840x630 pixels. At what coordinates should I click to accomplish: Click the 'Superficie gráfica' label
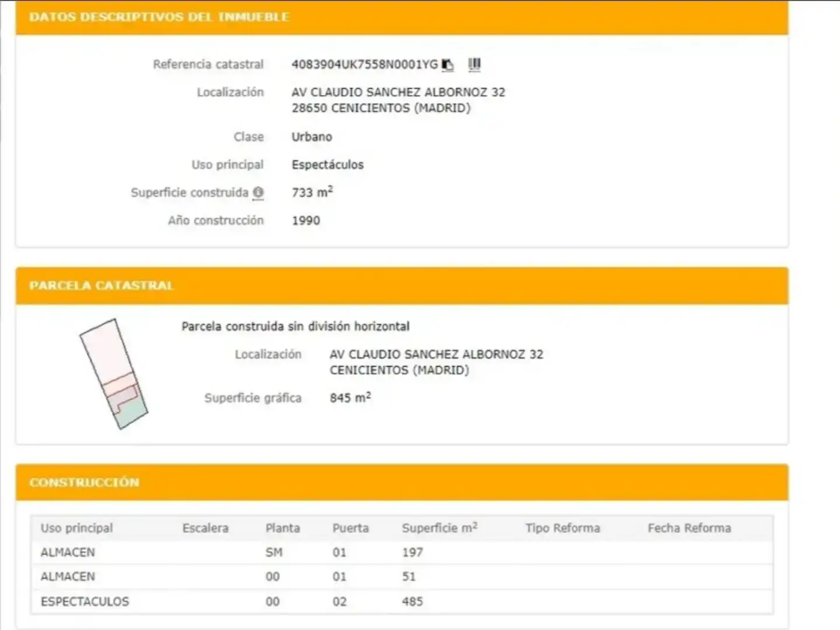[x=253, y=398]
